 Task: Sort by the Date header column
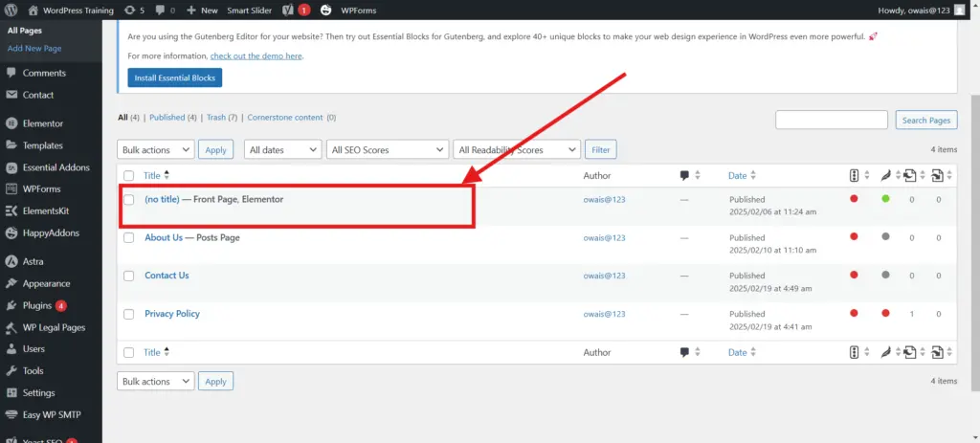point(743,176)
